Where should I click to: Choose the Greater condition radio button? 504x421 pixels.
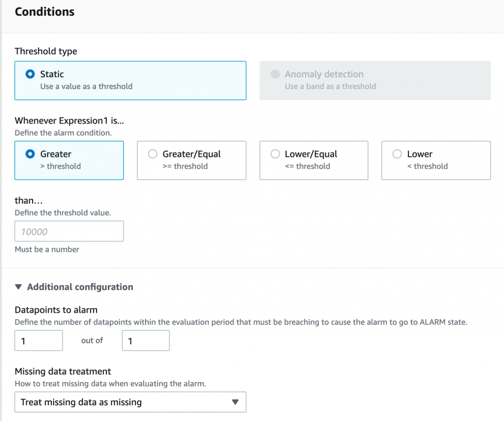click(30, 154)
